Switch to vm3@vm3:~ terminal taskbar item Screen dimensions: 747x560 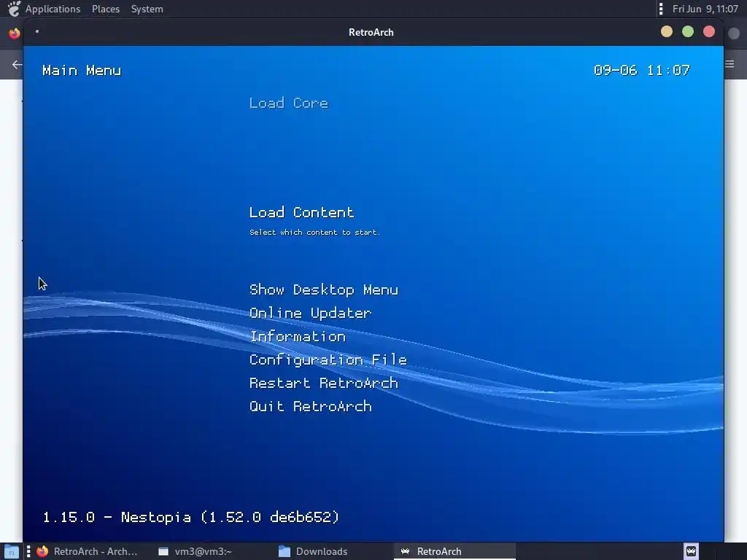click(x=196, y=551)
